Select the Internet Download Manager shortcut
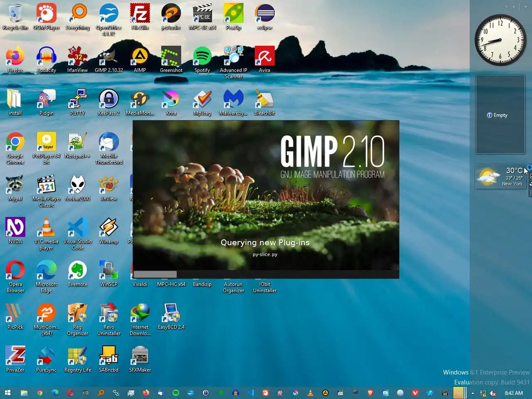The width and height of the screenshot is (532, 399). point(140,320)
